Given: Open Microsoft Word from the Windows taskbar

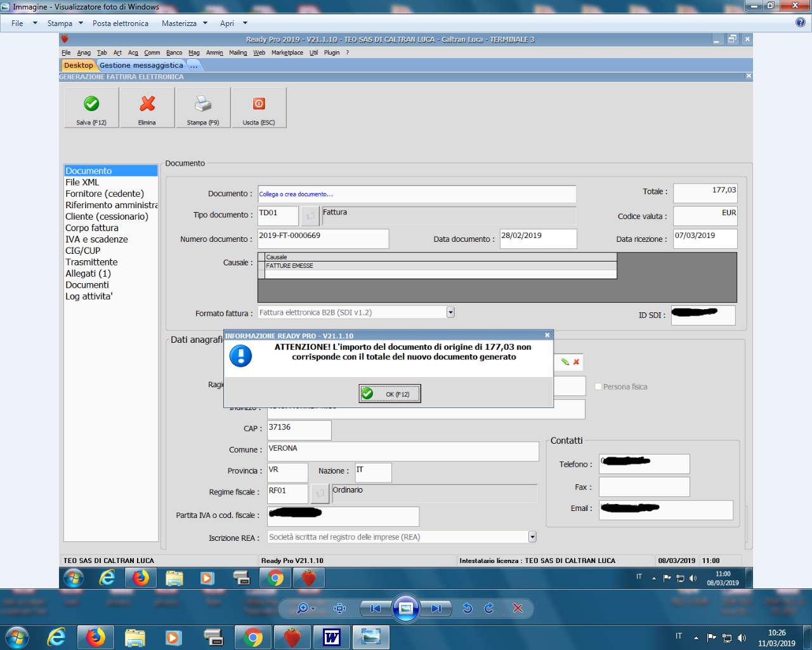Looking at the screenshot, I should (332, 637).
